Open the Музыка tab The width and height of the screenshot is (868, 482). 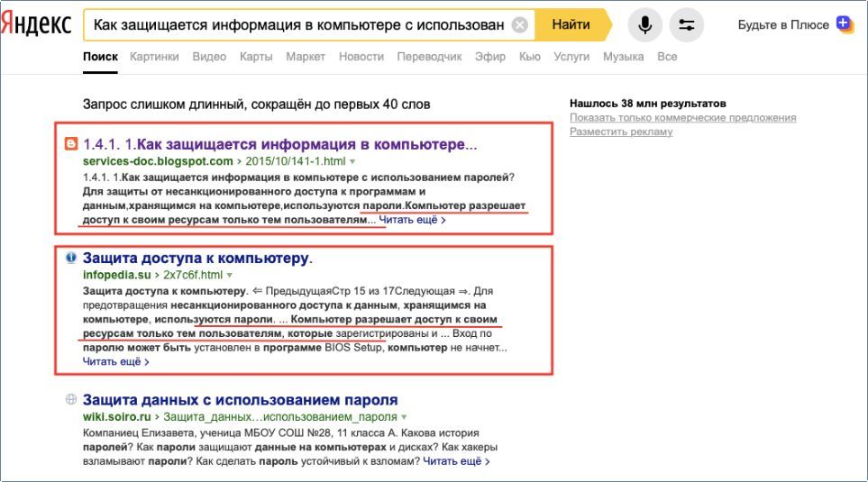[x=624, y=57]
